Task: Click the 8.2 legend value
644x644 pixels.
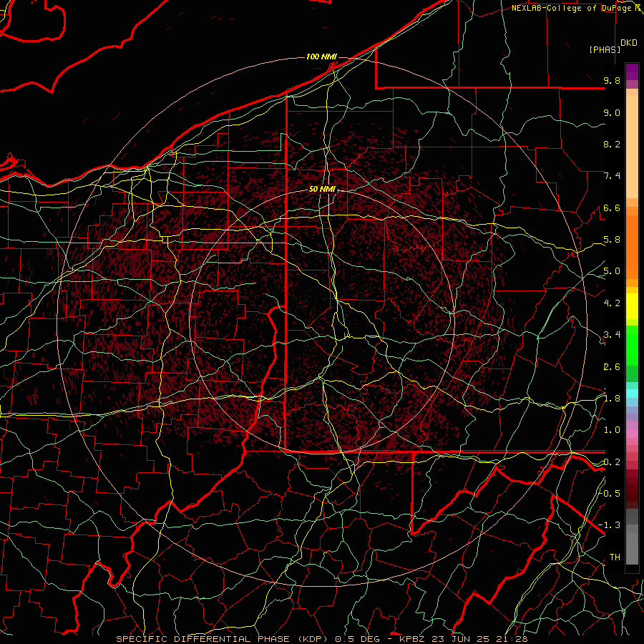Action: coord(612,144)
